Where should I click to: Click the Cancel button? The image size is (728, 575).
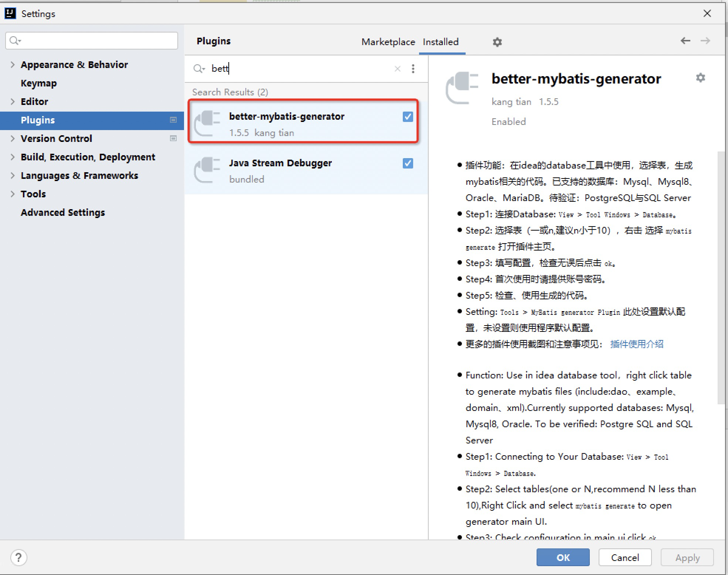[x=625, y=557]
